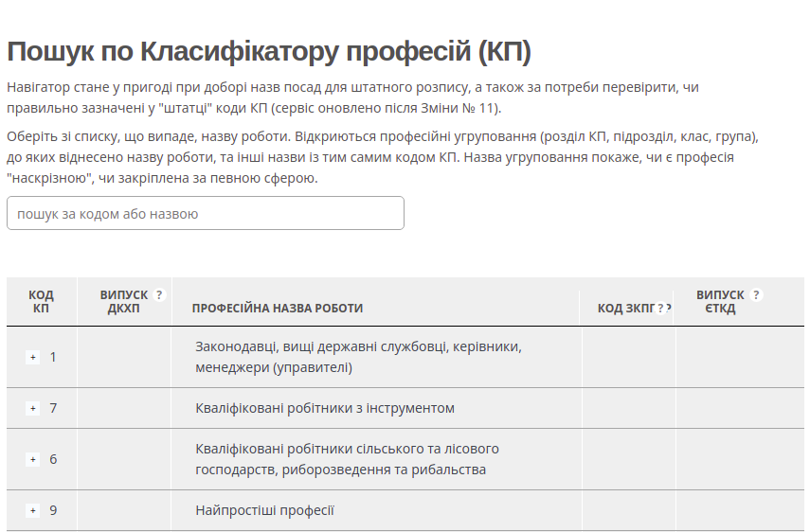
Task: Click the КОД КП column header
Action: click(41, 302)
